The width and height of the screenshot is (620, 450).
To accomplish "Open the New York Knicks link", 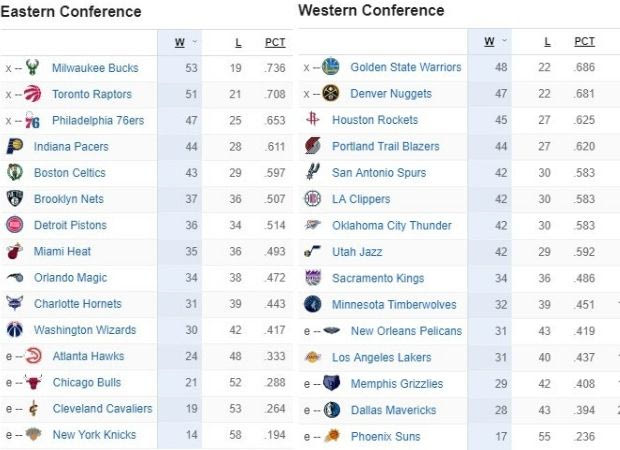I will click(x=94, y=435).
